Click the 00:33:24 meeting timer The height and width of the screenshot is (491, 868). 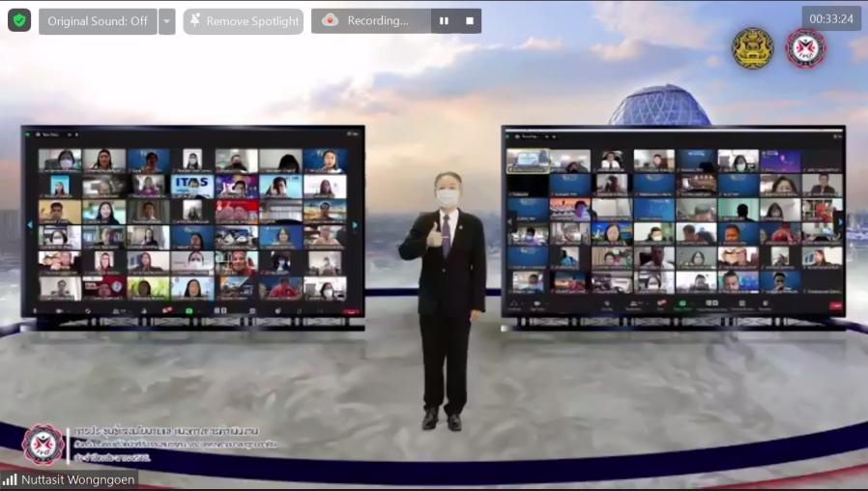[831, 18]
